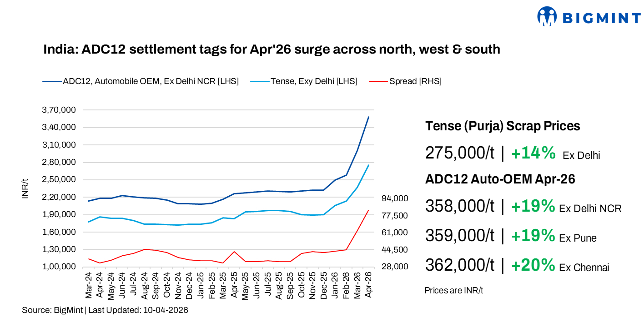
Task: Select the Mar-24 x-axis label
Action: pyautogui.click(x=89, y=283)
